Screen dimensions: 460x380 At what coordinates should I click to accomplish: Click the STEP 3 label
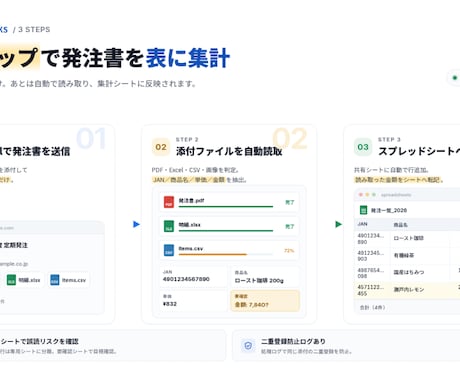[389, 139]
